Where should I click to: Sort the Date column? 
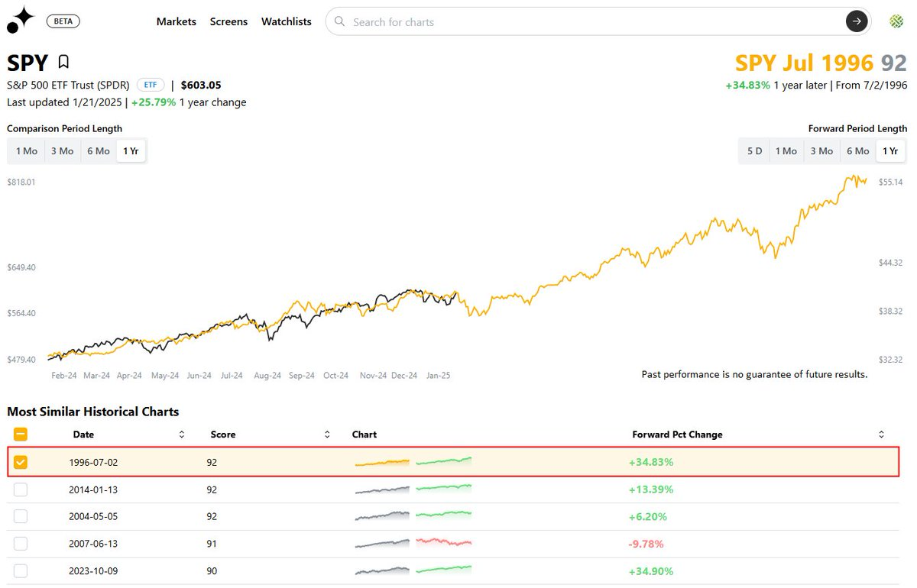[182, 434]
